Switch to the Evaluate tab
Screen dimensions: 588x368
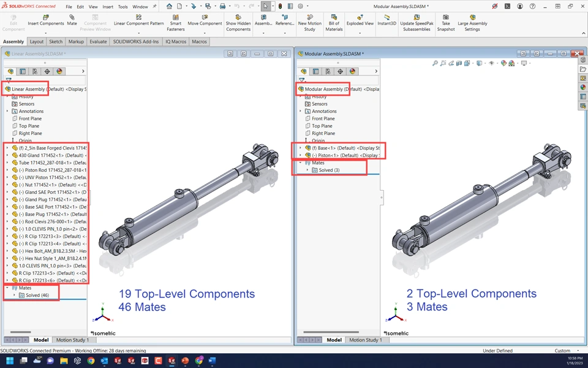(98, 42)
